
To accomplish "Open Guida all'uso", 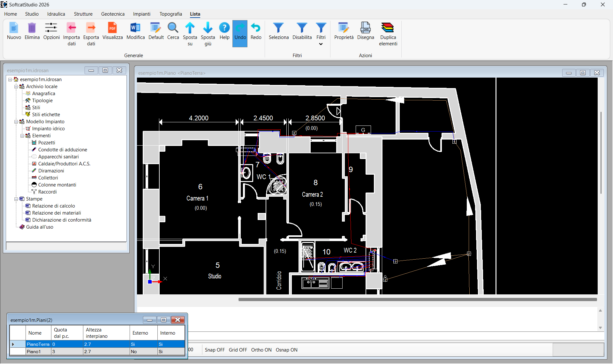I will 40,227.
